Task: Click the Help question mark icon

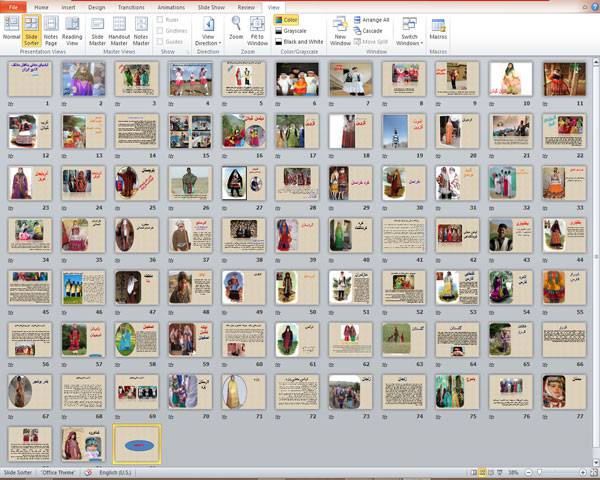Action: [595, 7]
